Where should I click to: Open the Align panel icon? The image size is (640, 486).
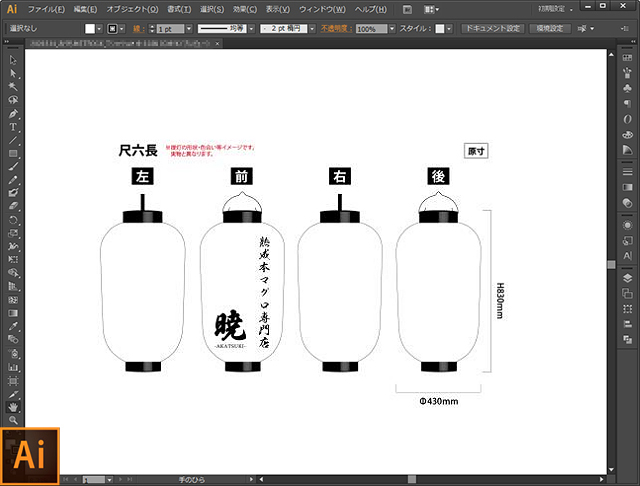(627, 324)
